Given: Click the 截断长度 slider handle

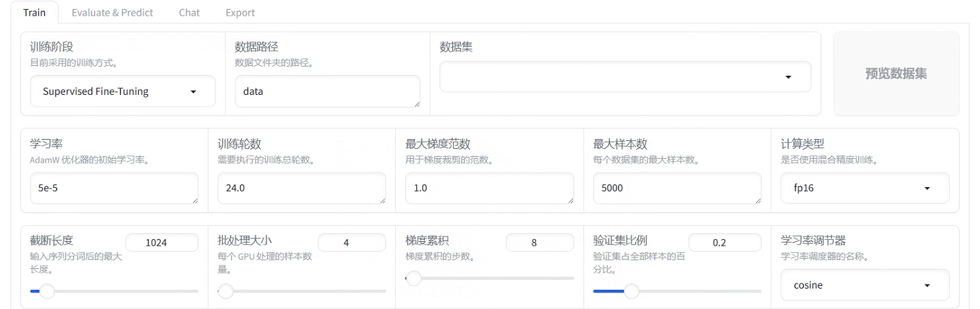Looking at the screenshot, I should click(47, 291).
